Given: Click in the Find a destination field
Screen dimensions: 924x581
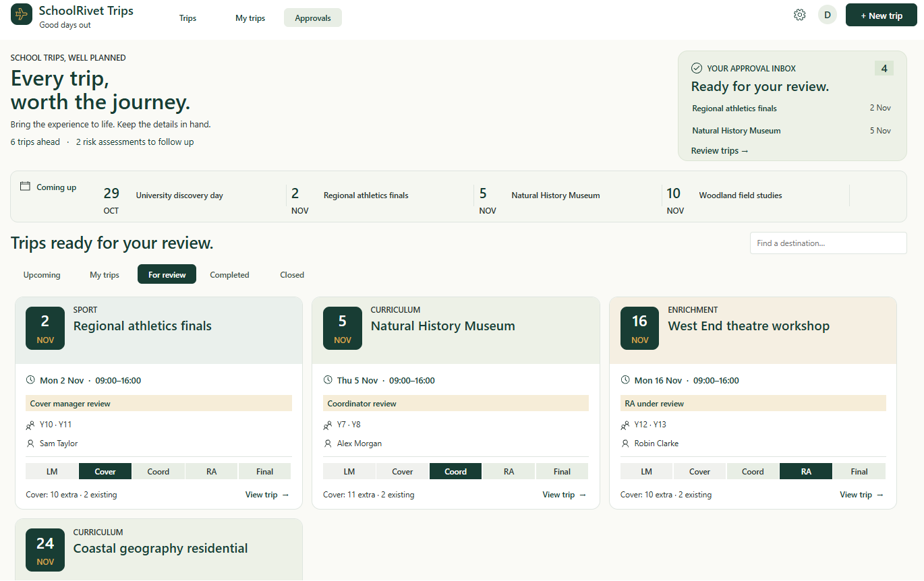Looking at the screenshot, I should coord(828,243).
